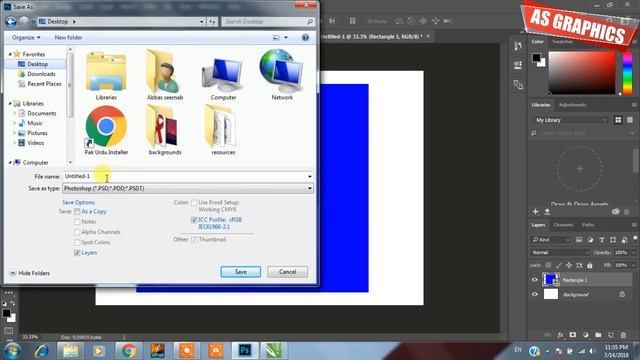Open Help icon in Save As dialog
640x360 pixels.
(x=305, y=38)
